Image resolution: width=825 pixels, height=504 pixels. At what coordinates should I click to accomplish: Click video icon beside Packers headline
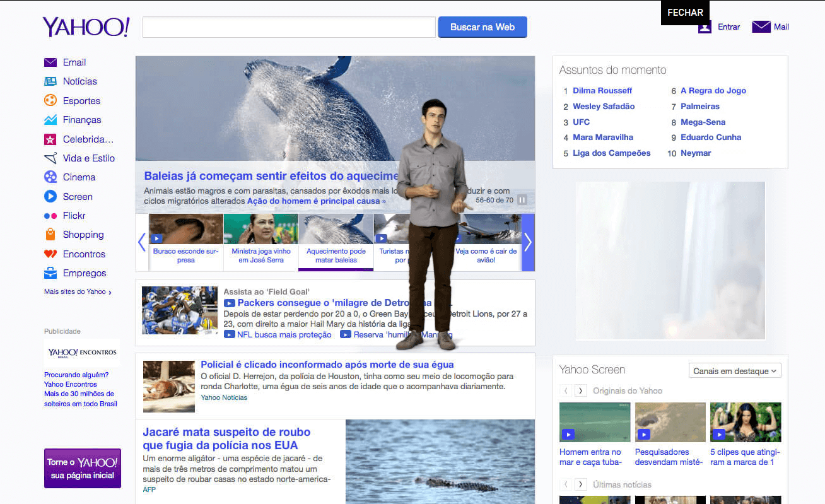230,303
